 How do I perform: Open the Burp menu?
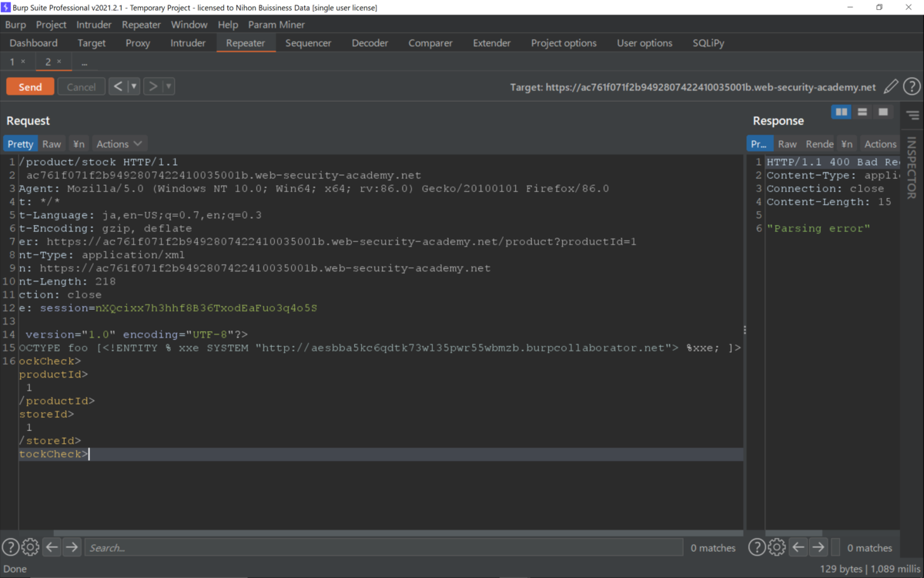[15, 25]
